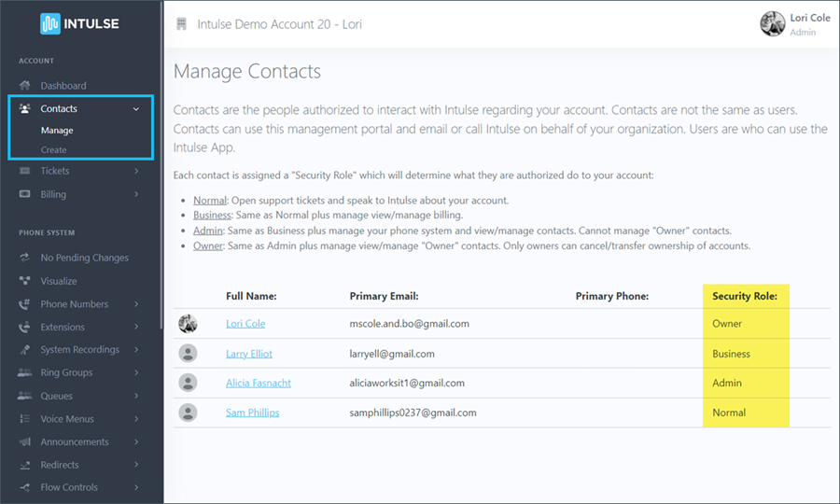Screen dimensions: 840x504
Task: Click Larry Elliot's avatar icon
Action: click(x=188, y=354)
